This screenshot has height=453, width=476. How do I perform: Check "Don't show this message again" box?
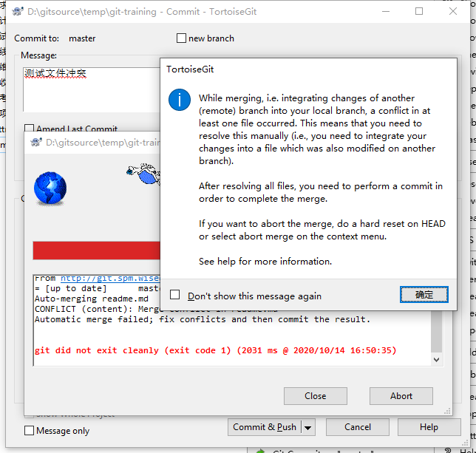coord(175,295)
